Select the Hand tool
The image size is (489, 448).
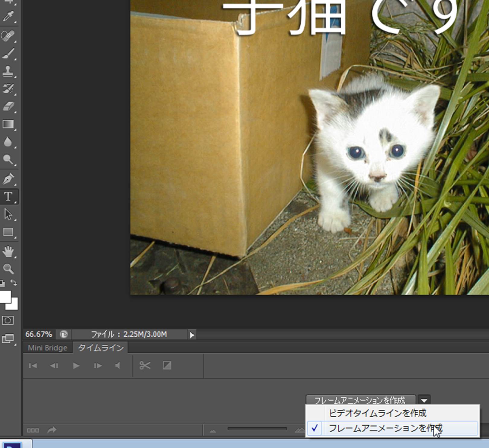coord(8,251)
